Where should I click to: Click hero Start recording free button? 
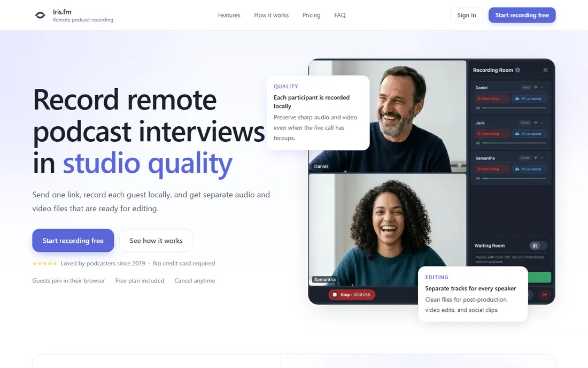[73, 241]
